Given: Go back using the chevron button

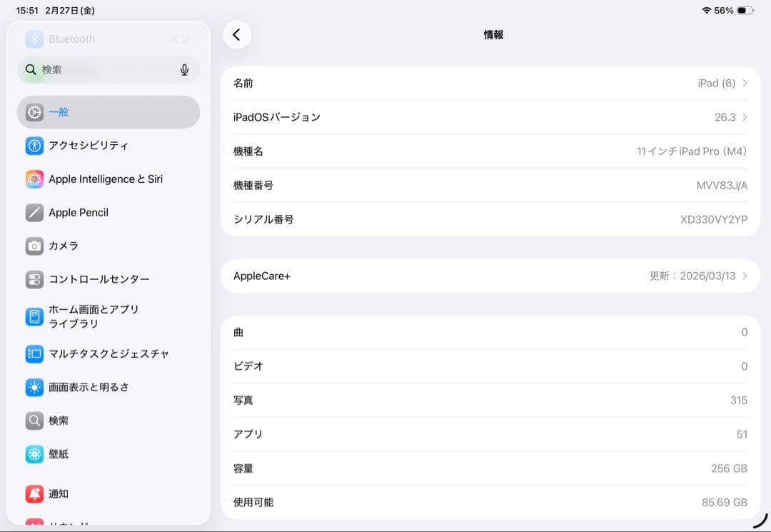Looking at the screenshot, I should (236, 35).
